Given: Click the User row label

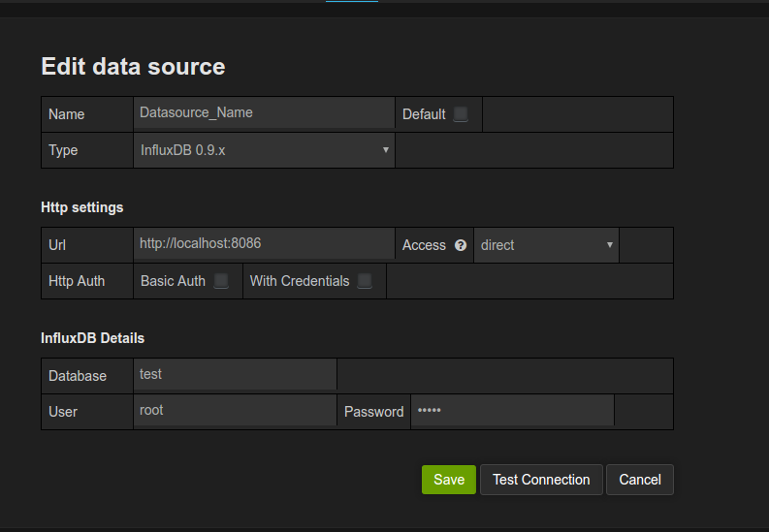Looking at the screenshot, I should (63, 412).
